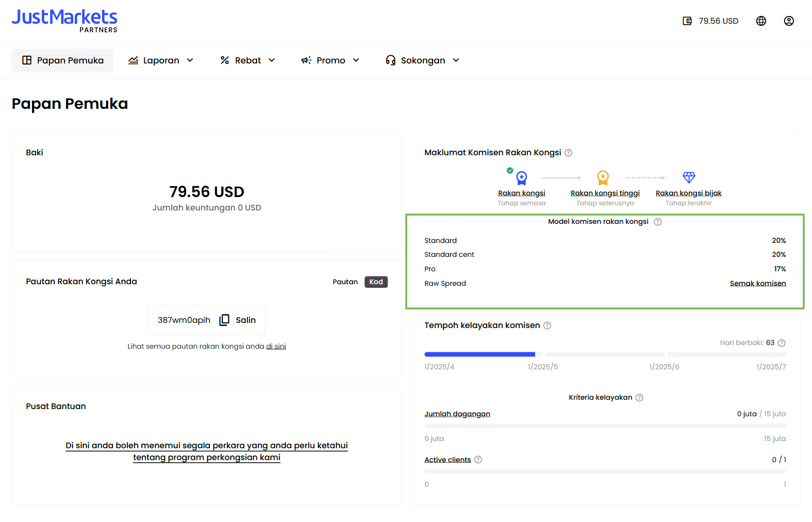Viewport: 812px width, 522px height.
Task: Switch to Kod code mode
Action: pos(376,282)
